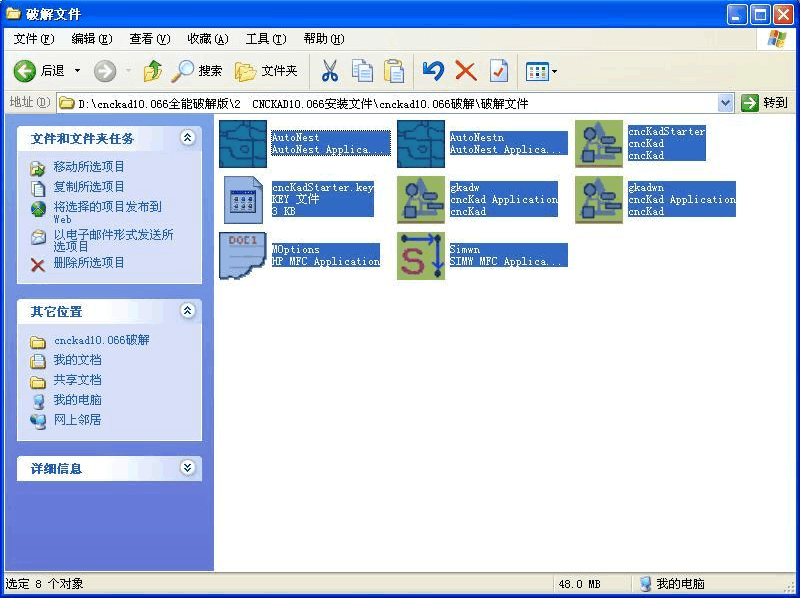The height and width of the screenshot is (598, 801).
Task: Click the copy items icon in tasks panel
Action: point(38,188)
